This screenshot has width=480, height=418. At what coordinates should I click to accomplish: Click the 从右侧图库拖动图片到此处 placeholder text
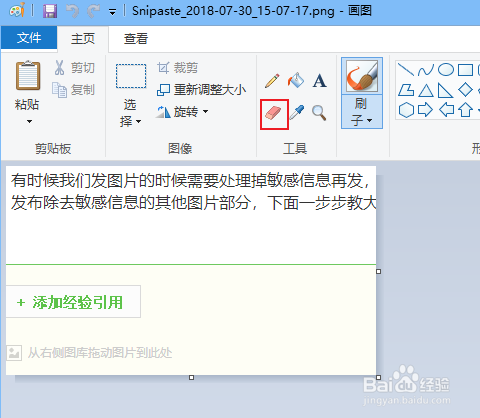(x=100, y=353)
